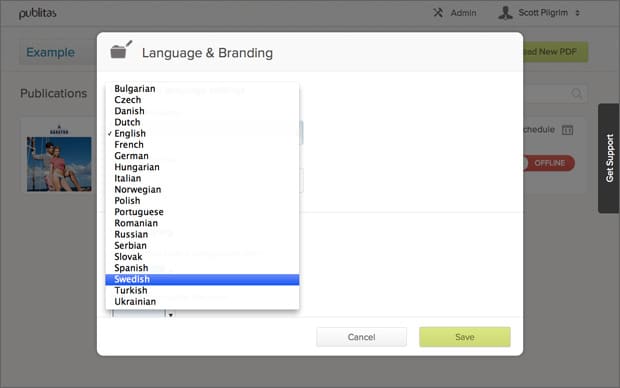Image resolution: width=620 pixels, height=388 pixels.
Task: Open the Scott Pilgrim account menu arrows
Action: 578,13
